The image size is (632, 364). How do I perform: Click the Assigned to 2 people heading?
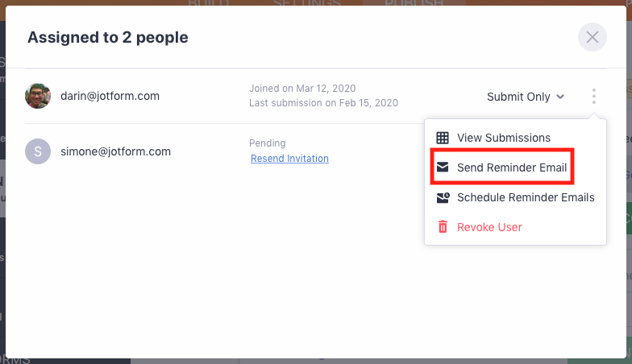(107, 37)
